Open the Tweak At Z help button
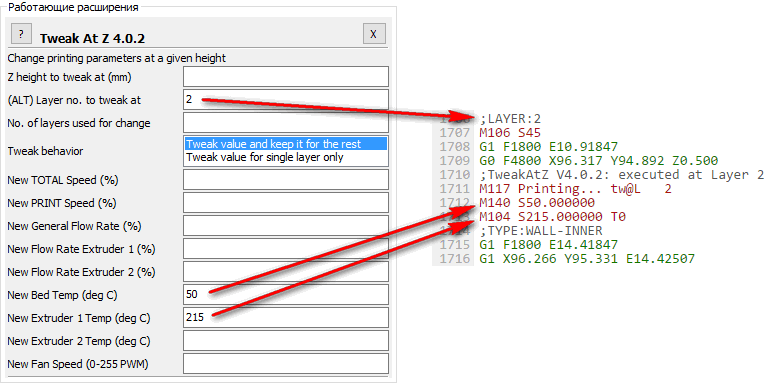The width and height of the screenshot is (783, 384). point(21,33)
